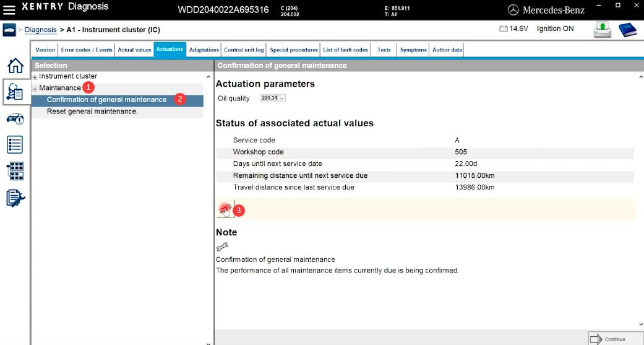644x345 pixels.
Task: Click the selection panel scroll-up arrow
Action: pos(208,77)
